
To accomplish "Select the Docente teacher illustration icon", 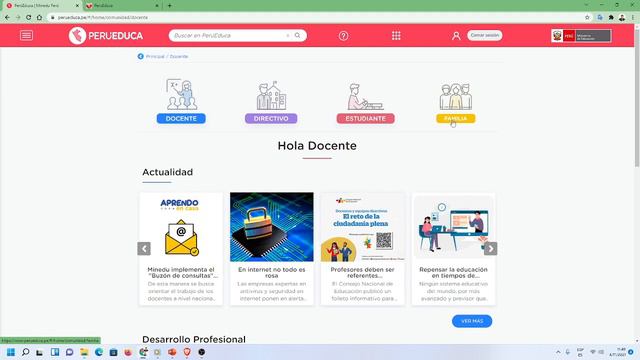I will 182,94.
